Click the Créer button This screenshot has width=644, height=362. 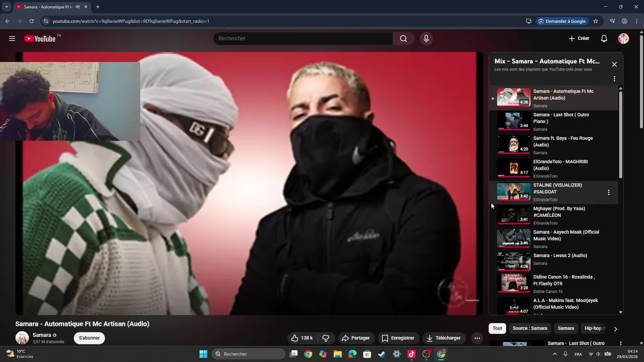[579, 39]
